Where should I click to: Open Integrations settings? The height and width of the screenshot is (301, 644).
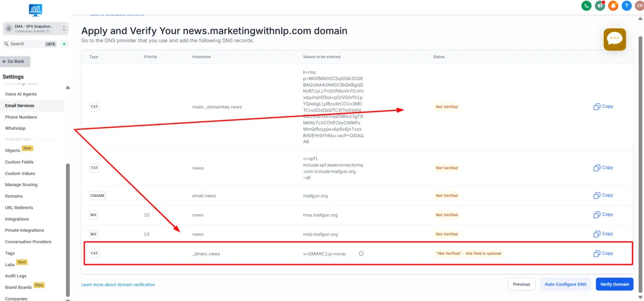tap(17, 219)
